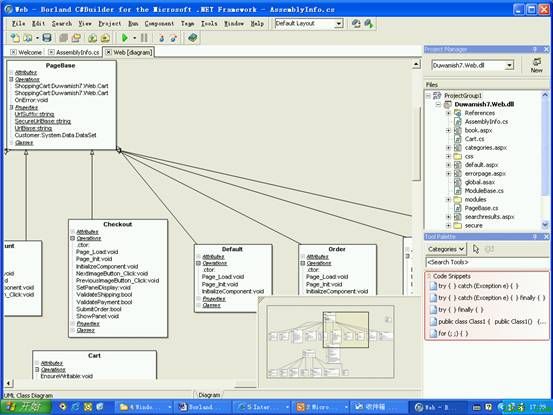Collapse the ProjectGroup1 tree node
This screenshot has height=415, width=553.
click(429, 96)
